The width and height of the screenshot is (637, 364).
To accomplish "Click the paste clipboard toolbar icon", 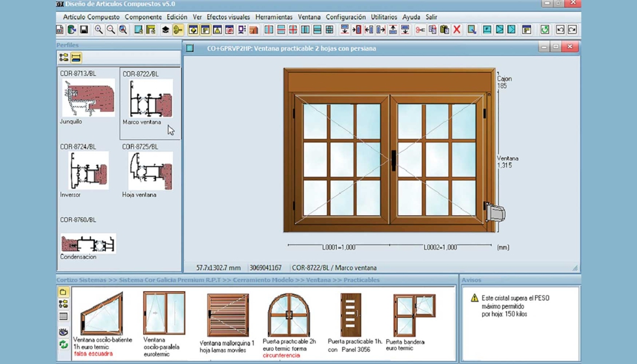I will (x=445, y=30).
